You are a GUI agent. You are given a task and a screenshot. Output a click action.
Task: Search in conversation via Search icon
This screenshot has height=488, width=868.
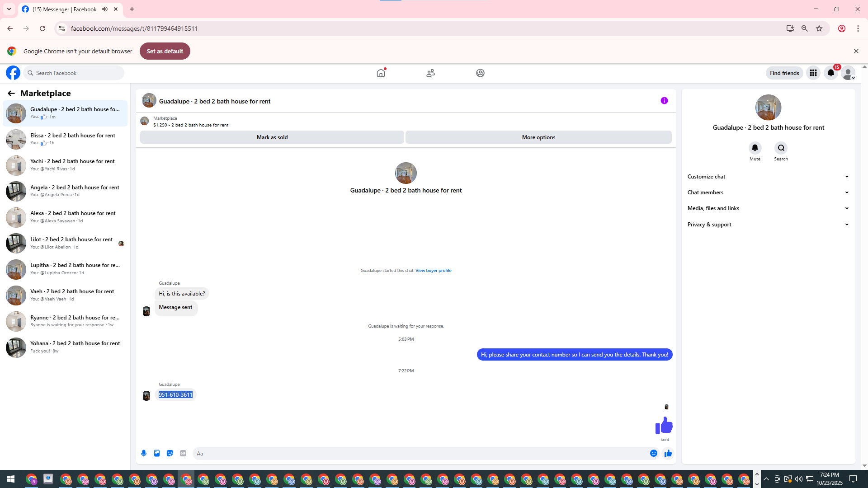point(781,148)
